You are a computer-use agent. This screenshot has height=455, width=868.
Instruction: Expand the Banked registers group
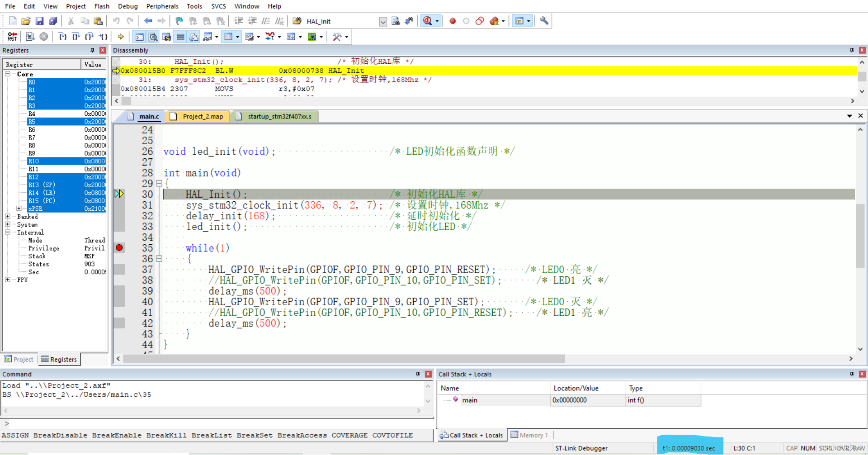tap(8, 217)
